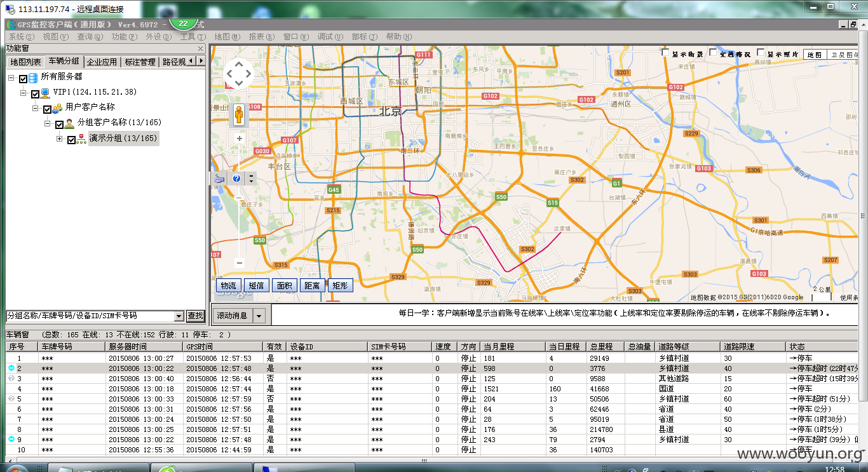Click the blue question mark help icon

click(236, 179)
